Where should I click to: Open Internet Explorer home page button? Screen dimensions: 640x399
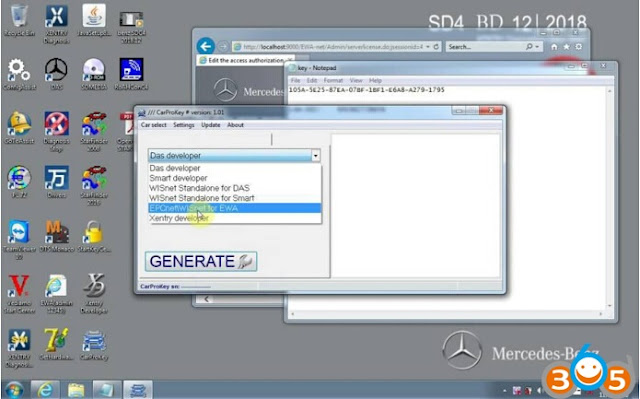[x=554, y=47]
